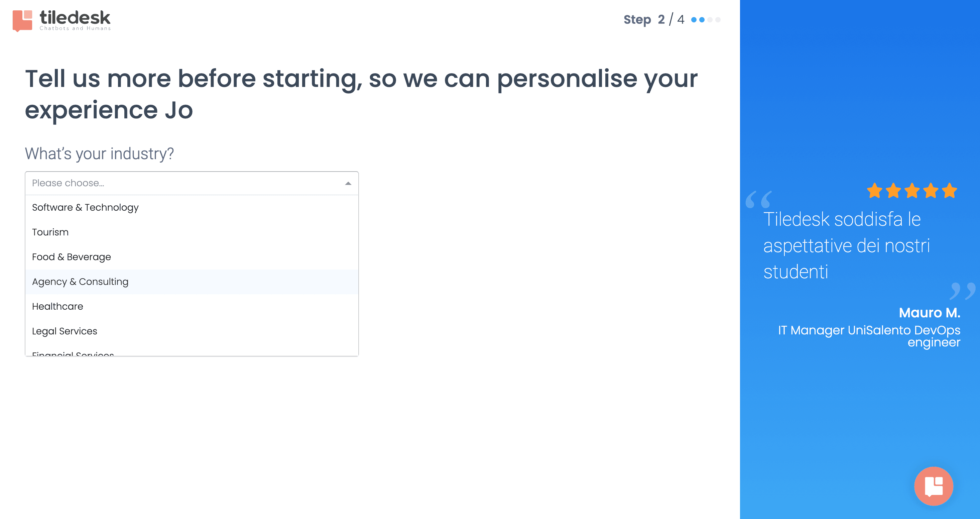980x519 pixels.
Task: Click the first rating star
Action: click(874, 190)
